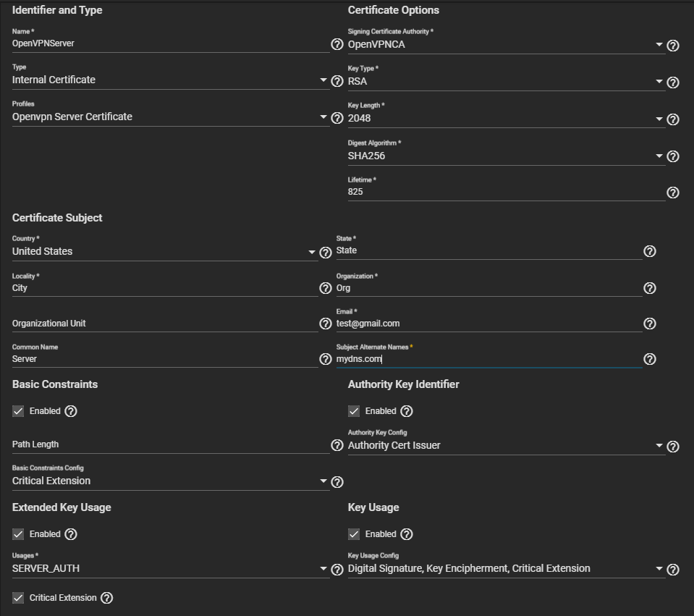The image size is (694, 616).
Task: Open the Country dropdown showing United States
Action: (164, 252)
